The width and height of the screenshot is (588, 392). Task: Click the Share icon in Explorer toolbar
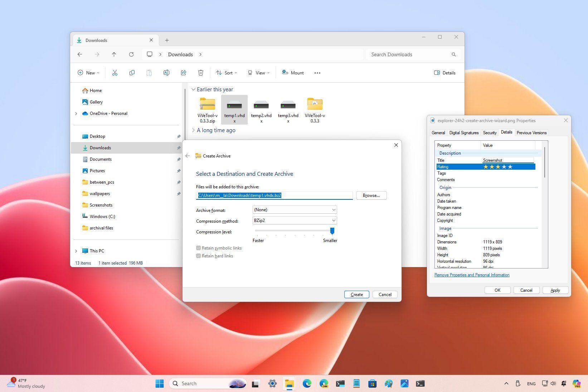click(x=183, y=73)
